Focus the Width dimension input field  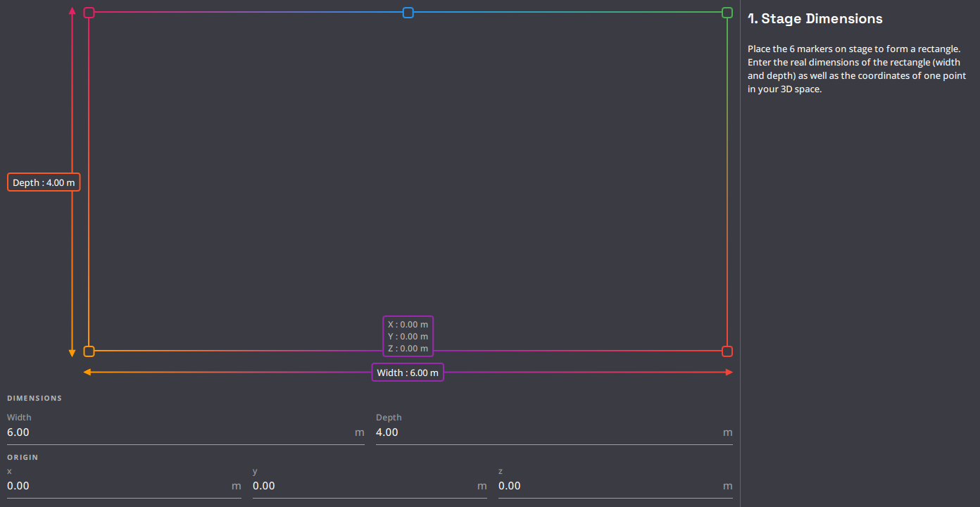click(x=186, y=432)
